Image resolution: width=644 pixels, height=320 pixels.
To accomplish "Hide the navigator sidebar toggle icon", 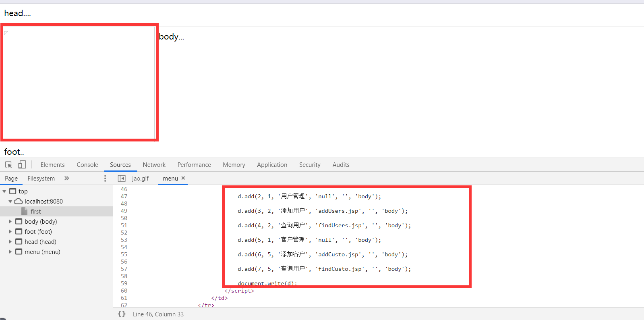I will coord(122,178).
